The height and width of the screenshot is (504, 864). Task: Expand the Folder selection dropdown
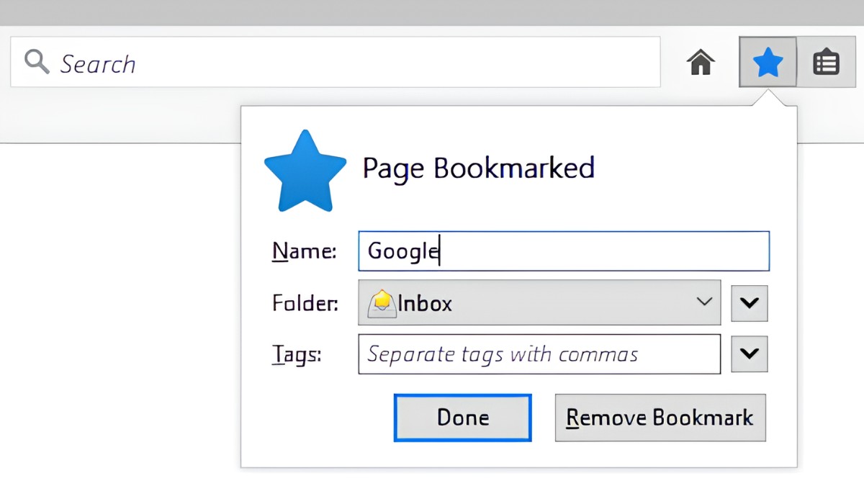(x=704, y=303)
